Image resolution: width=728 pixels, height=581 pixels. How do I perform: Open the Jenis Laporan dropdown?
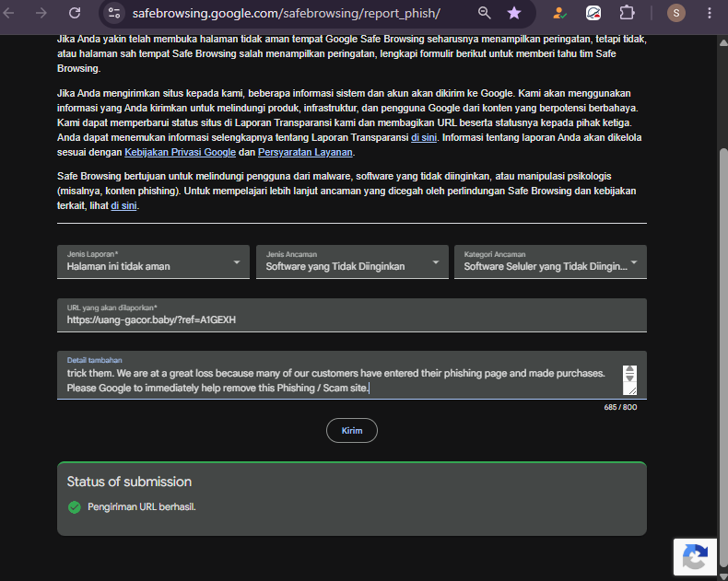pos(153,262)
